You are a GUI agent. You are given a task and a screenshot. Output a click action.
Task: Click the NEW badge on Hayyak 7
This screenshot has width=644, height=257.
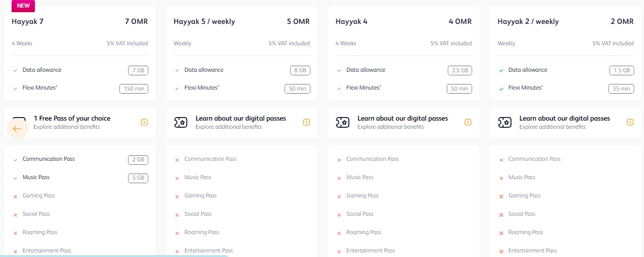click(23, 6)
